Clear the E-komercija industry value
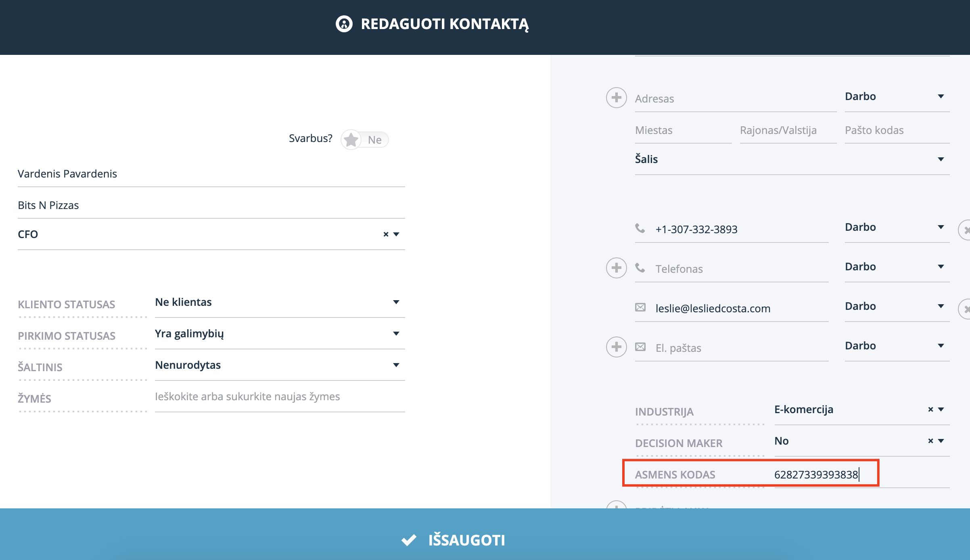 pos(930,410)
